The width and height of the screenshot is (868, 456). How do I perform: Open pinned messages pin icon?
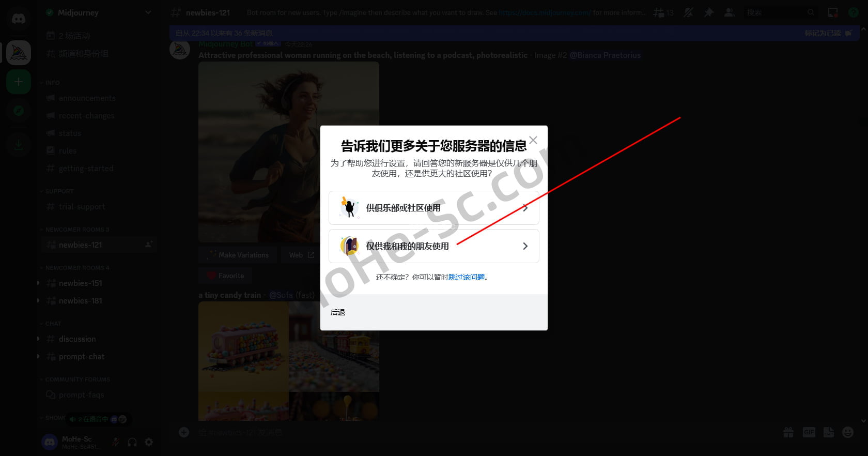pyautogui.click(x=709, y=12)
